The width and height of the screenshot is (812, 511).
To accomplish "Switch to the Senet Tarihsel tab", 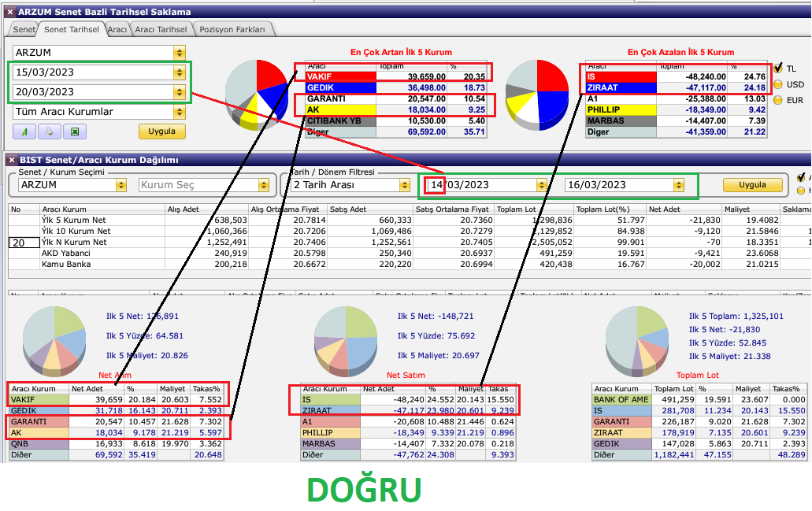I will click(x=72, y=29).
